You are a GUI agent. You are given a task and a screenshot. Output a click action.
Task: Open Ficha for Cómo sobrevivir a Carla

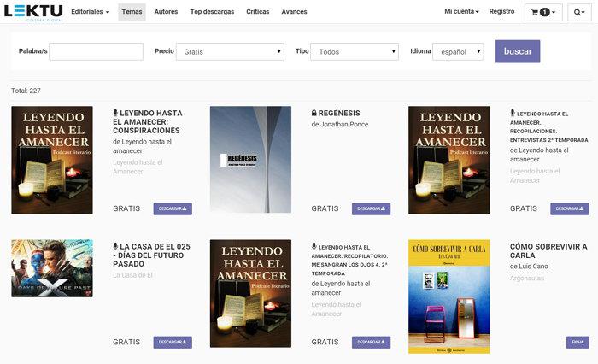(x=577, y=342)
